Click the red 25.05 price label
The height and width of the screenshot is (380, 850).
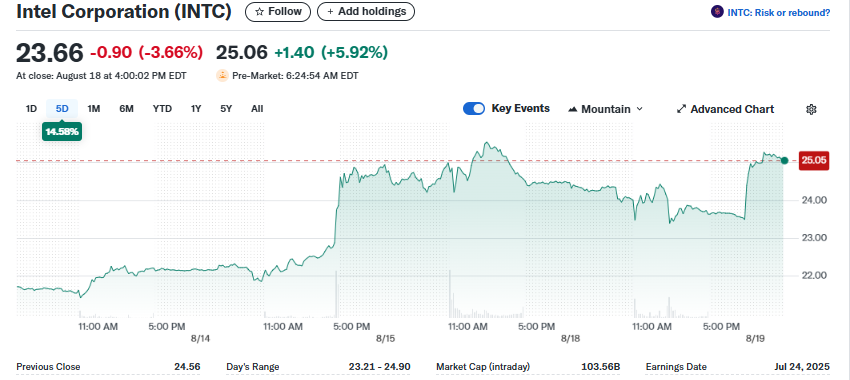[814, 160]
